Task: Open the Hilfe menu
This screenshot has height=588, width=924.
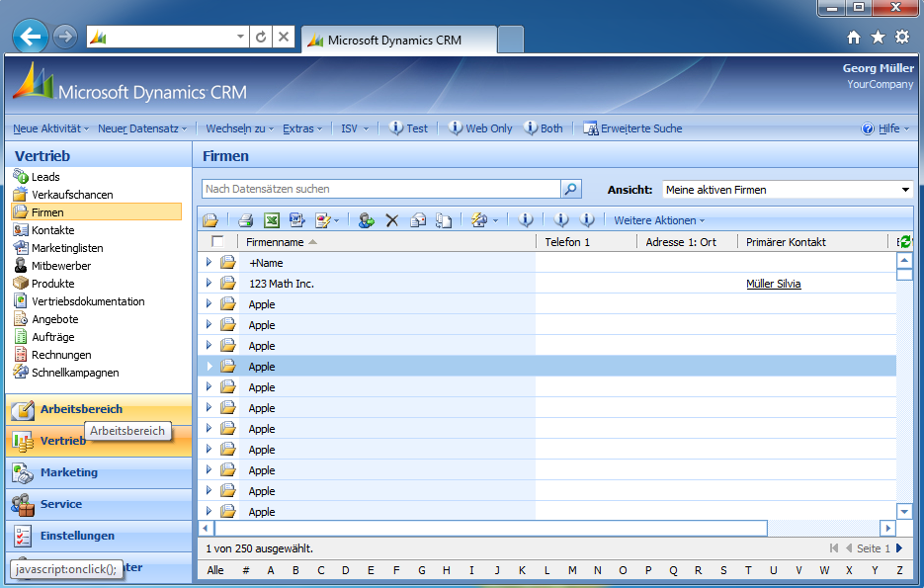Action: pyautogui.click(x=885, y=128)
